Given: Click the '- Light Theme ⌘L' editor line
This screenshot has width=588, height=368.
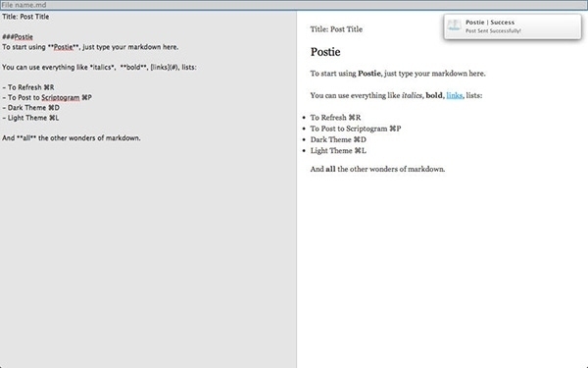Looking at the screenshot, I should click(x=30, y=118).
